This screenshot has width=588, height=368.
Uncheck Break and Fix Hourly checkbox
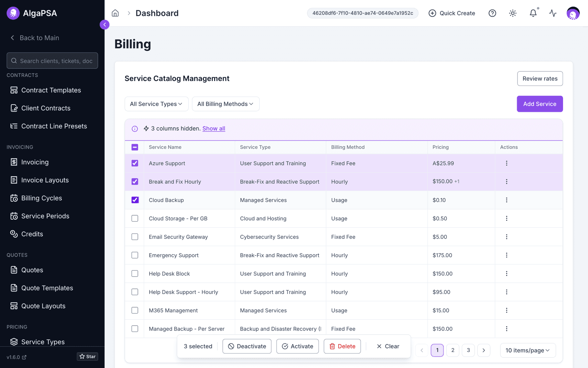[x=135, y=182]
